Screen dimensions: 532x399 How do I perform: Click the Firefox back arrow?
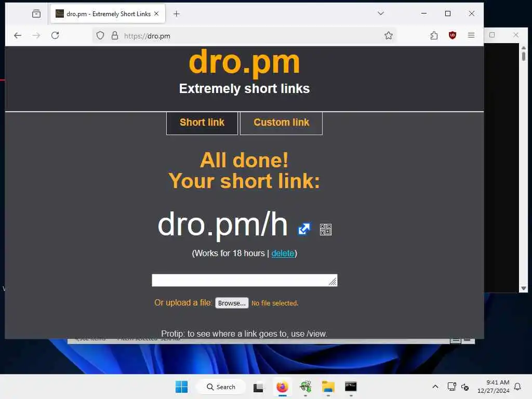(18, 35)
